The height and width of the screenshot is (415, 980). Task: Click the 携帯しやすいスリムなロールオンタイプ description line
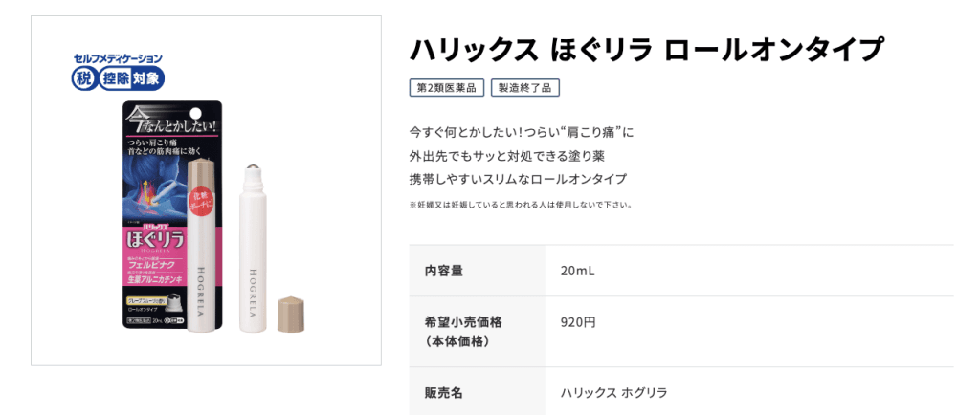(518, 179)
